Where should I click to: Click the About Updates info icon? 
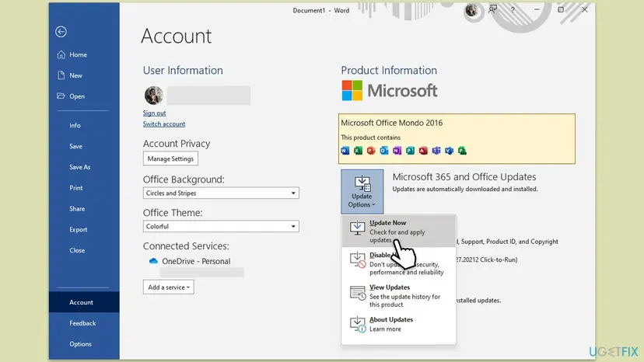click(357, 324)
